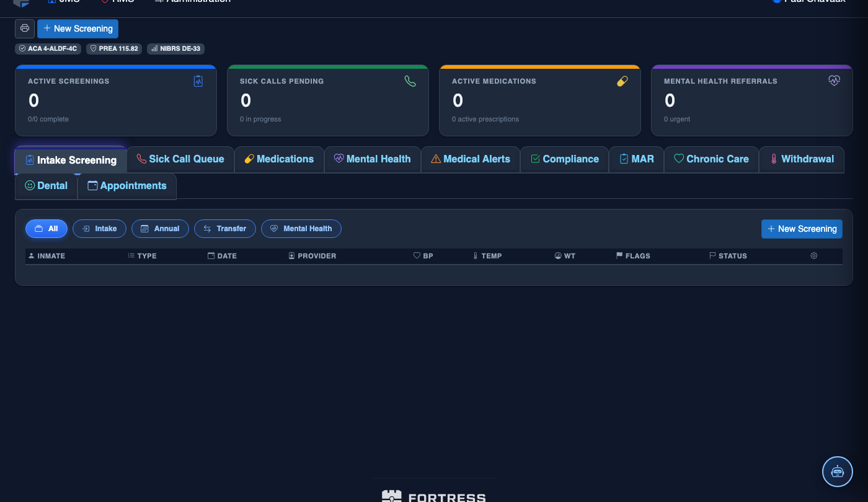Select the All filter pill
Screen dimensions: 868x502
pos(46,229)
